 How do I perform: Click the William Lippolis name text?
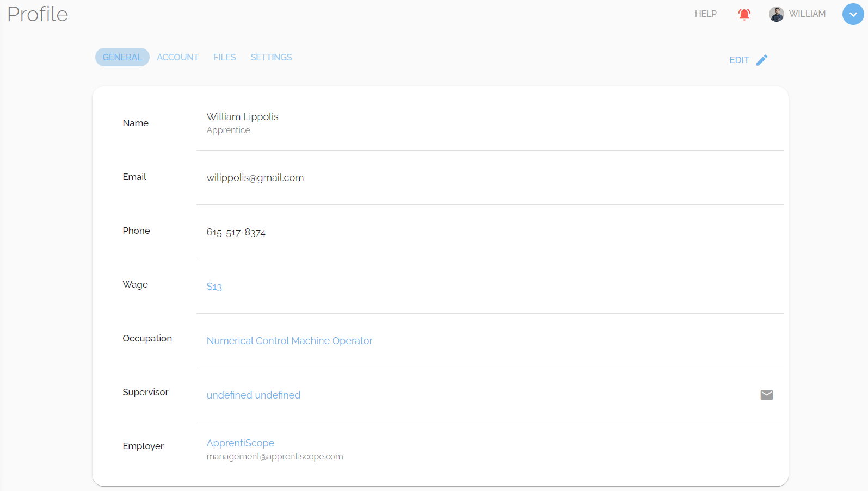point(243,117)
